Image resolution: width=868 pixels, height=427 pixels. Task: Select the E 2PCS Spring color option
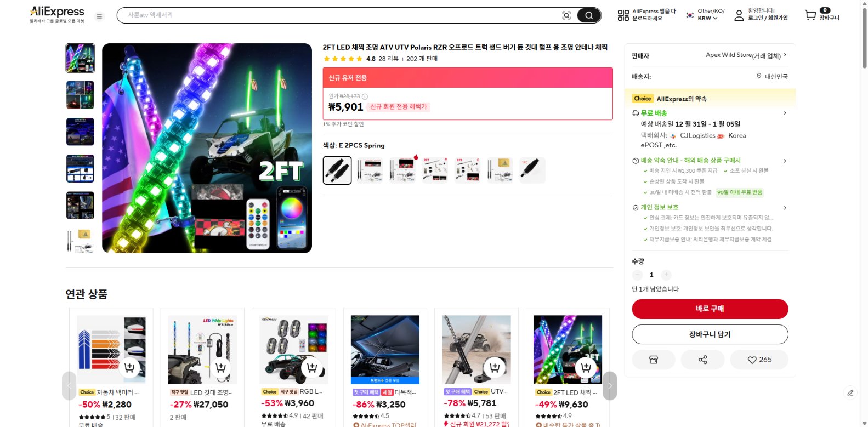pos(337,170)
